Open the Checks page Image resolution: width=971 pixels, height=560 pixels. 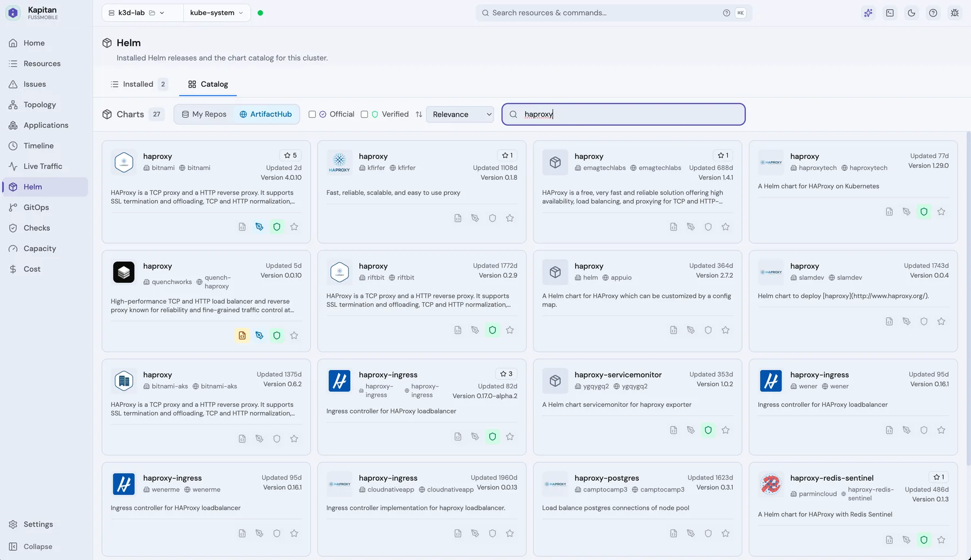point(45,228)
